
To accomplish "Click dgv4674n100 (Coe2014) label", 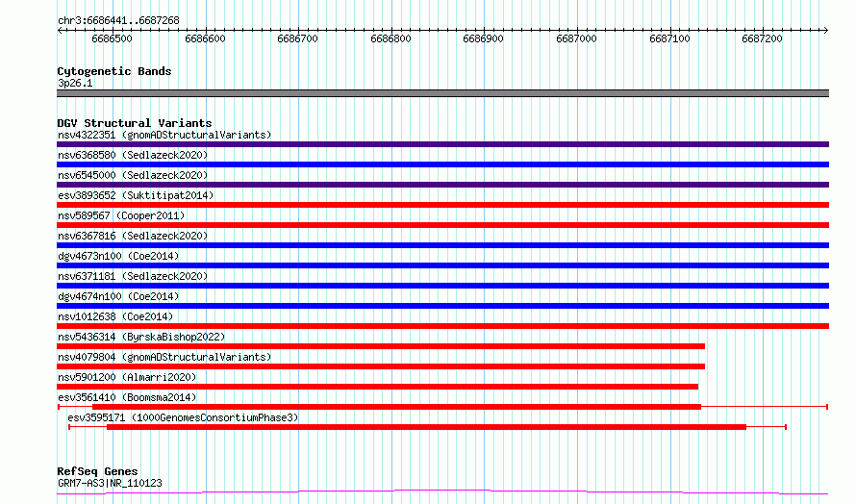I will [118, 296].
